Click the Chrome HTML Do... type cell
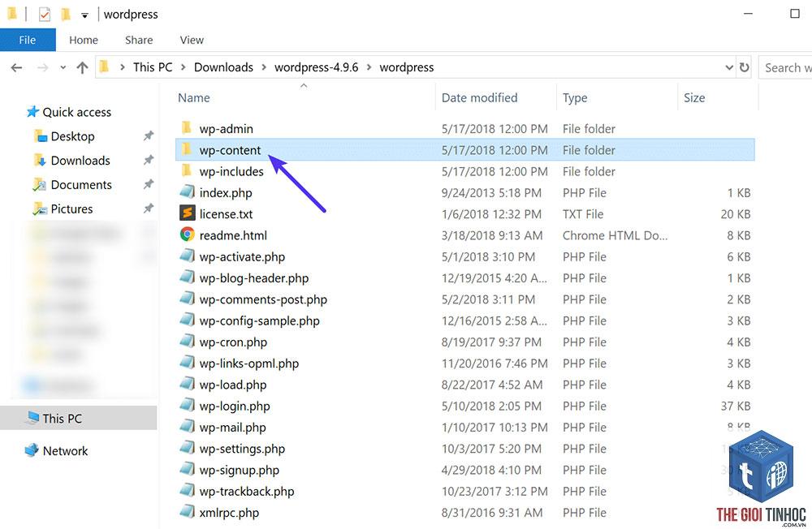The width and height of the screenshot is (812, 529). (615, 235)
